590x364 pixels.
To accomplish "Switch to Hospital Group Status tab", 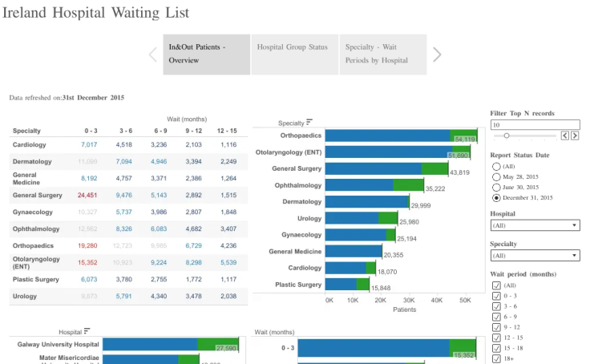I will tap(295, 55).
